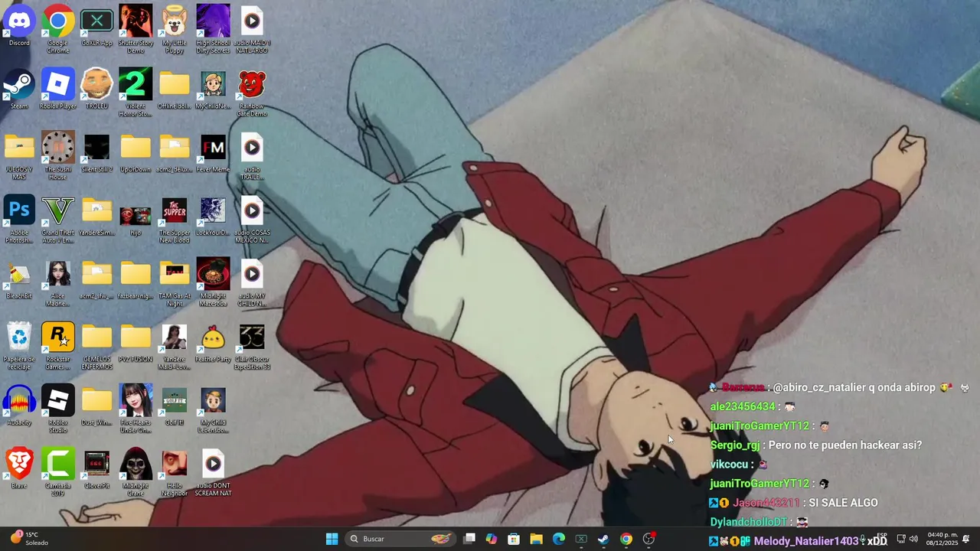
Task: Open the volume control in system tray
Action: [913, 539]
